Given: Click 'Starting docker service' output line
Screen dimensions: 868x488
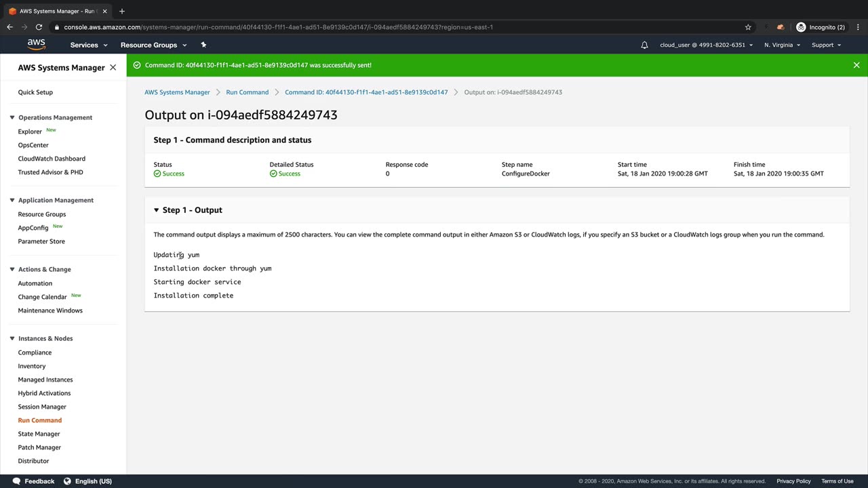Looking at the screenshot, I should click(197, 282).
